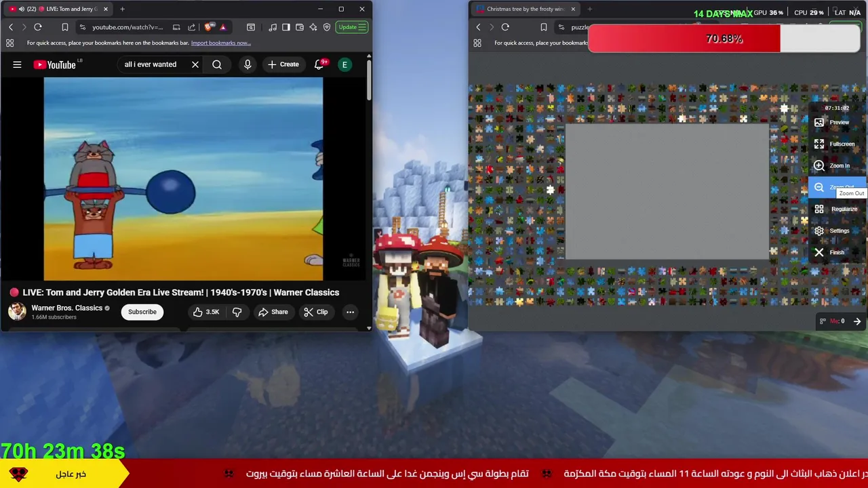Start voice search with the microphone icon
The height and width of the screenshot is (488, 868).
[x=248, y=64]
